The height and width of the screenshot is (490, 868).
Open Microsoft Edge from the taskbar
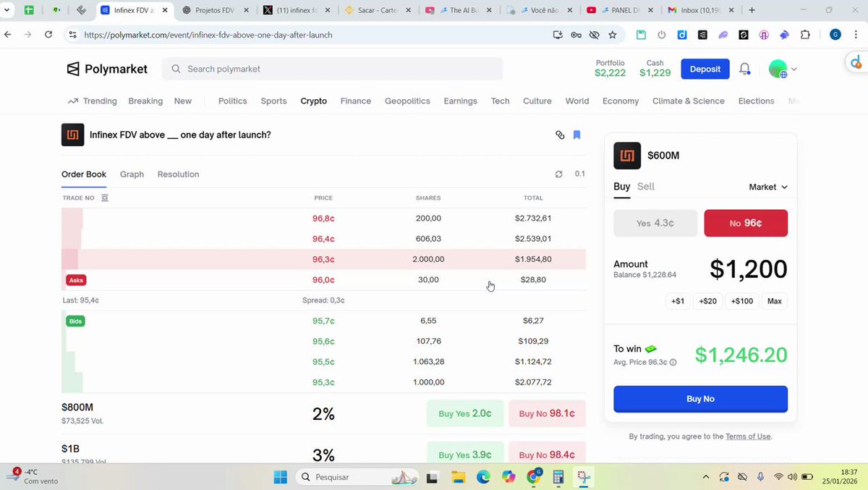tap(483, 477)
